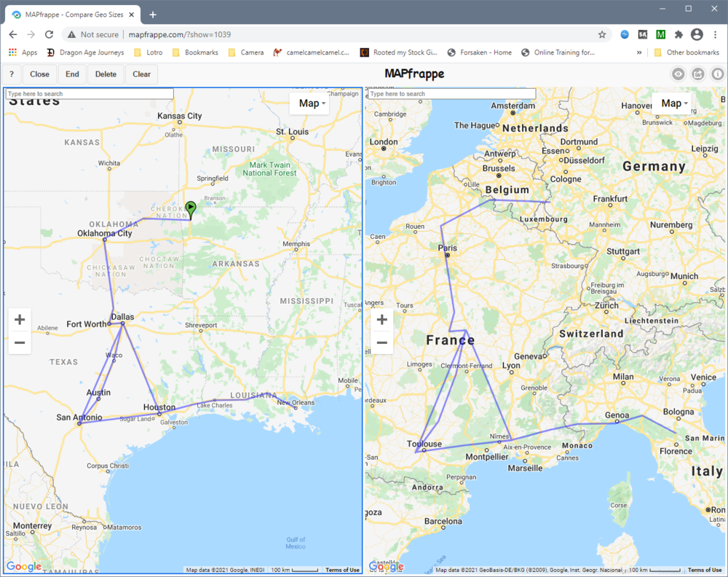Show hidden bookmarks with the double chevron
Screen dimensions: 728x577
[x=639, y=52]
